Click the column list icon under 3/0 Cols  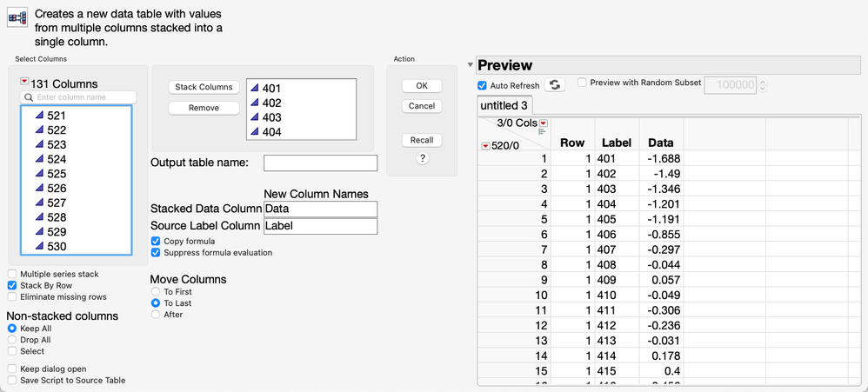click(541, 132)
